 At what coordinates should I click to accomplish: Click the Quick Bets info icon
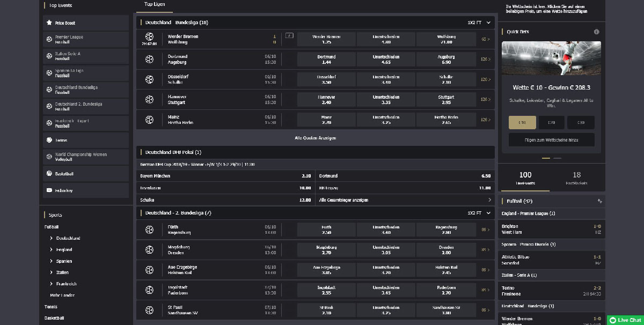coord(597,32)
